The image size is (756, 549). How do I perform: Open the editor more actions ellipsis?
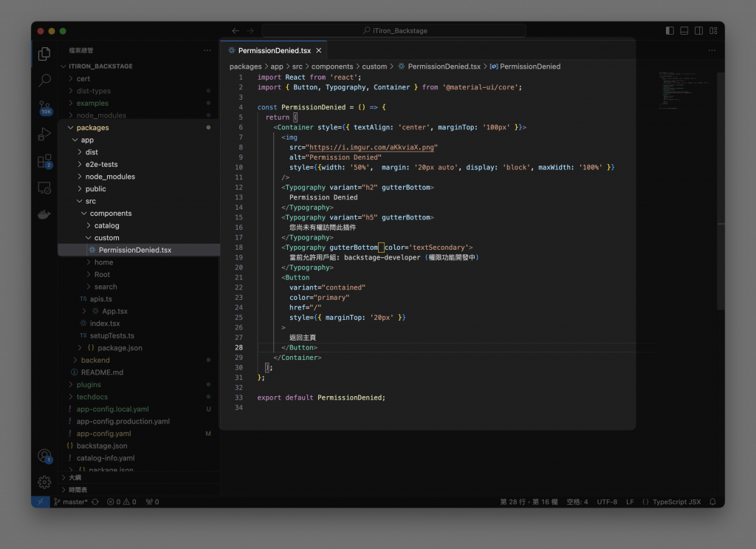click(712, 50)
